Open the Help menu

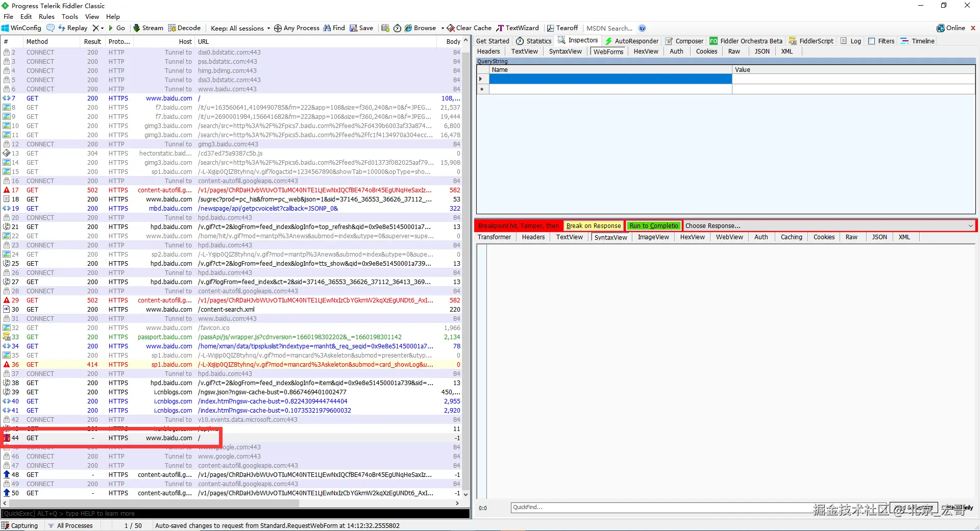pos(113,16)
